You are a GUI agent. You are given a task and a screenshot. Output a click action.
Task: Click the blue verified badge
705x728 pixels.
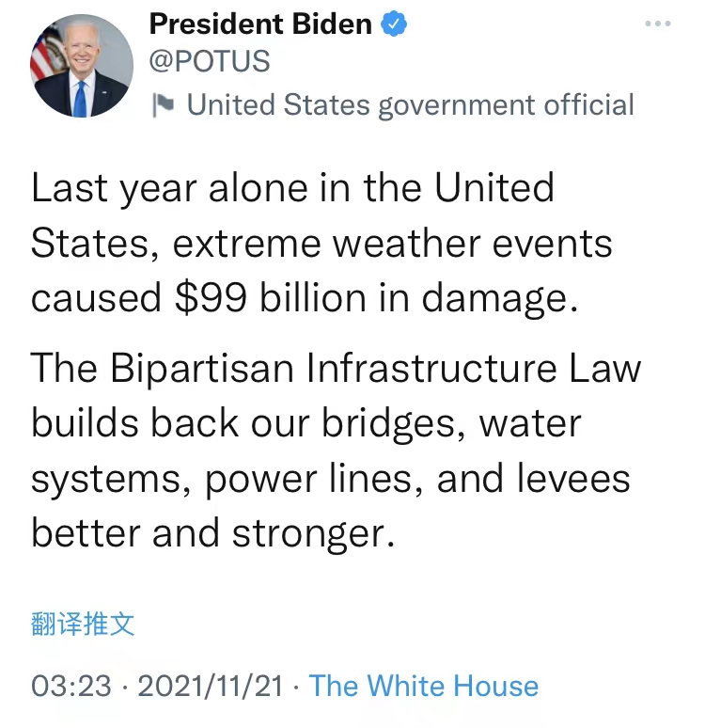[x=393, y=24]
